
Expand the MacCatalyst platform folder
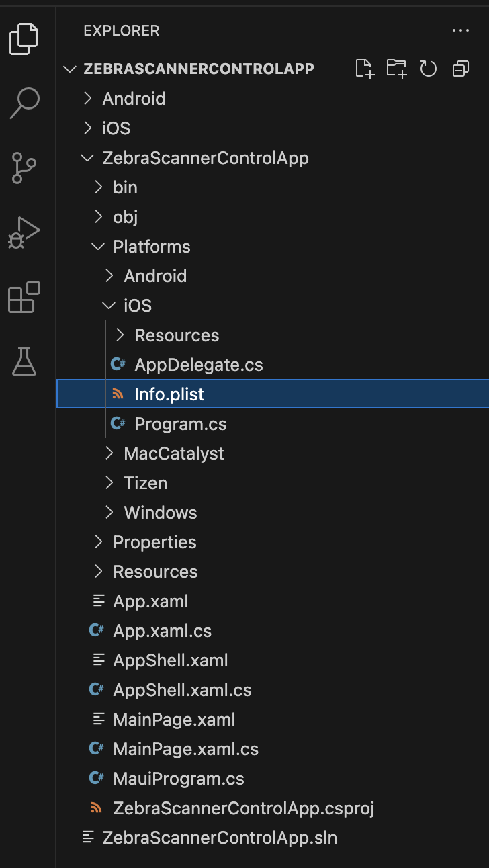coord(173,453)
